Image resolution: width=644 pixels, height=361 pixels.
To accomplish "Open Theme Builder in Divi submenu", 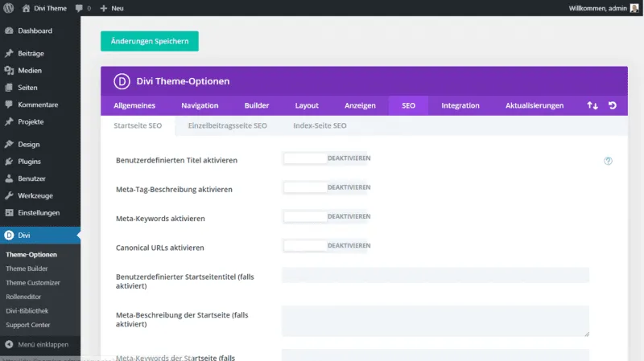I will coord(27,269).
